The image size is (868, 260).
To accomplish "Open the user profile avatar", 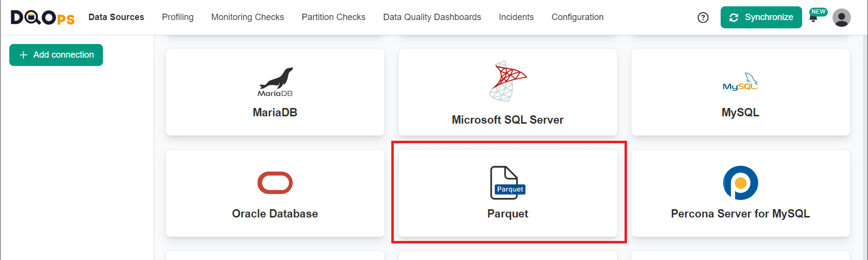I will [x=842, y=18].
